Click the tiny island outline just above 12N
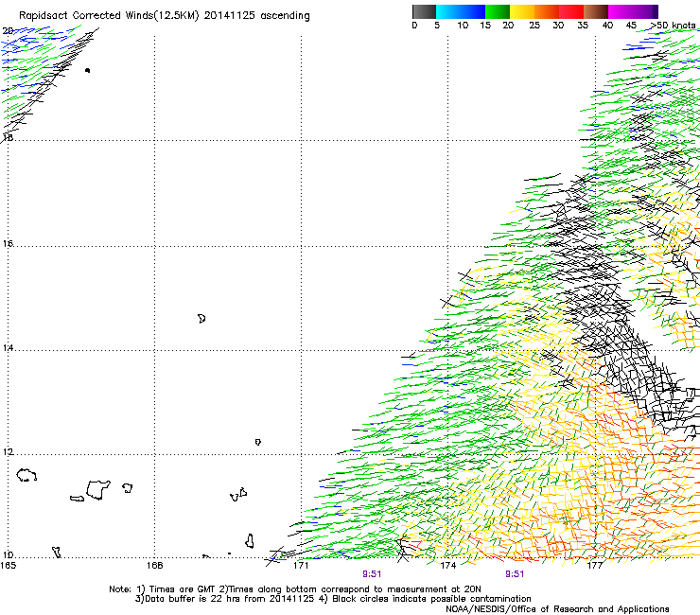Screen dimensions: 700x615 point(258,442)
